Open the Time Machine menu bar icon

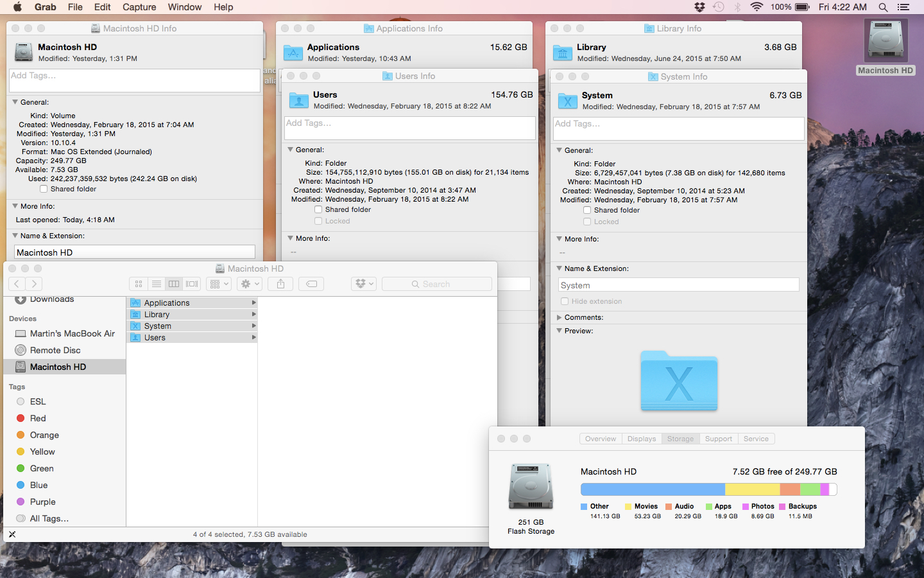719,7
